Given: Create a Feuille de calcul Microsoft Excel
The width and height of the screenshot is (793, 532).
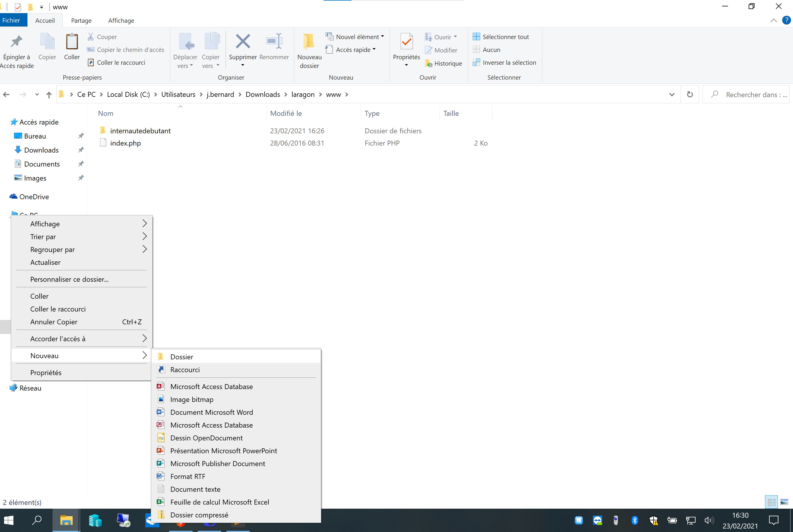Looking at the screenshot, I should pos(236,502).
